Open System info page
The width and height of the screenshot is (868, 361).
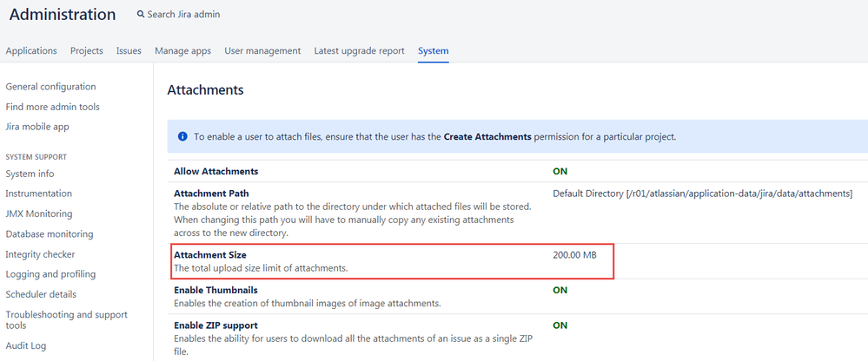(x=30, y=174)
